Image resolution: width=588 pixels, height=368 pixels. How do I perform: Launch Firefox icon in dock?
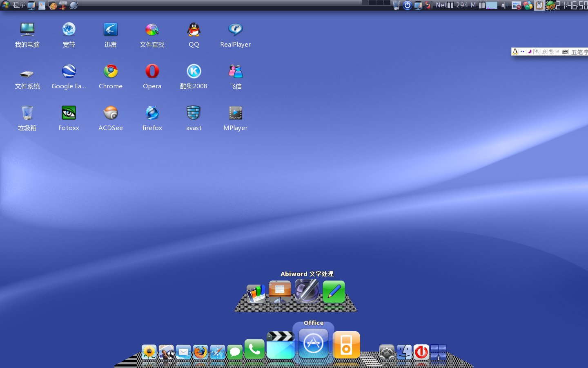point(200,352)
